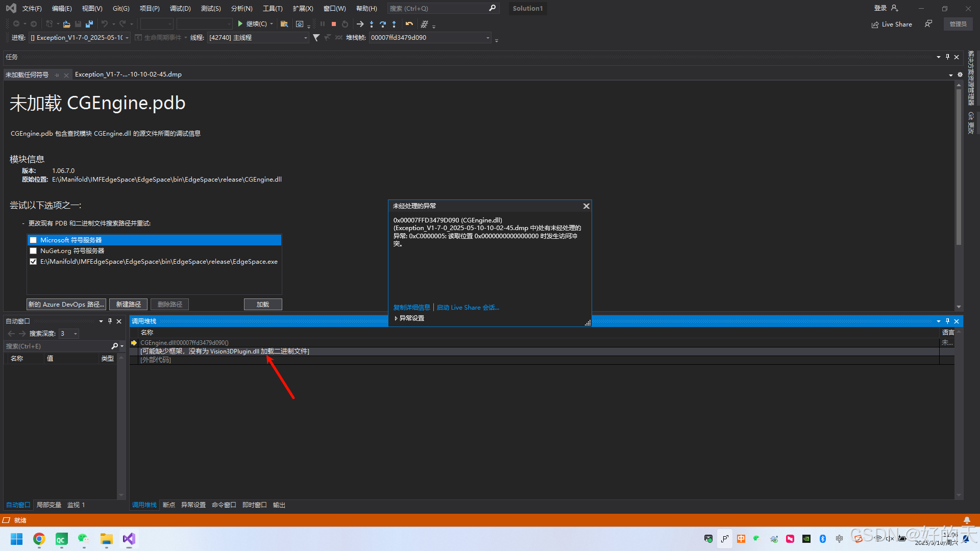This screenshot has height=551, width=980.
Task: Click the 加载 button
Action: click(263, 305)
